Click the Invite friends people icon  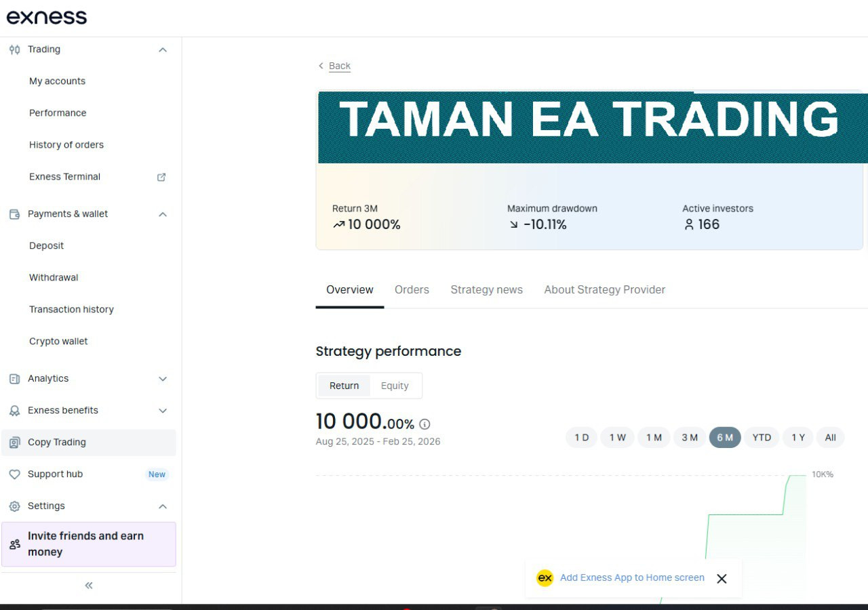(15, 544)
